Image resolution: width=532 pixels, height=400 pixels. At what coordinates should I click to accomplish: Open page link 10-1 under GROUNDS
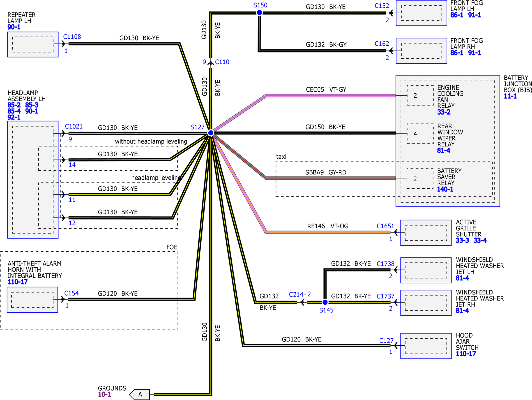(104, 394)
